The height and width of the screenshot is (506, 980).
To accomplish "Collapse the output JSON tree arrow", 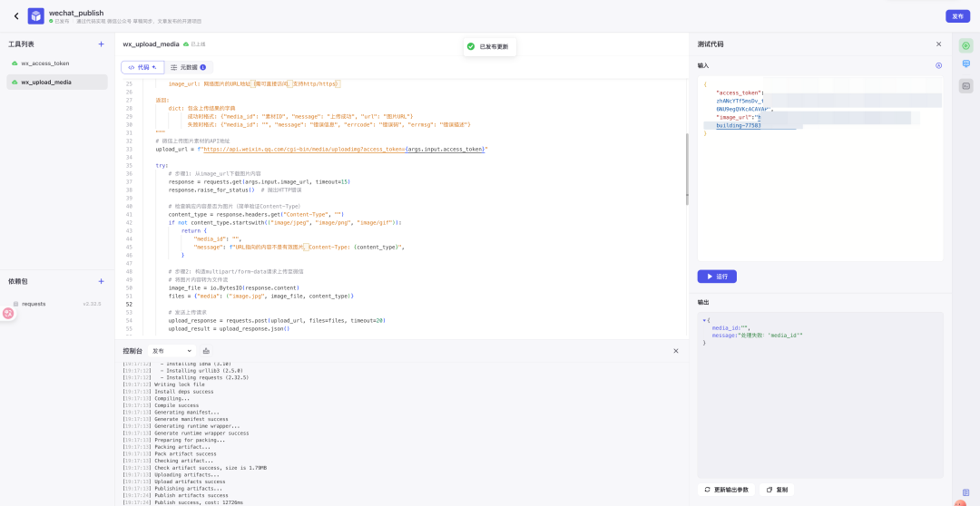I will (x=705, y=320).
